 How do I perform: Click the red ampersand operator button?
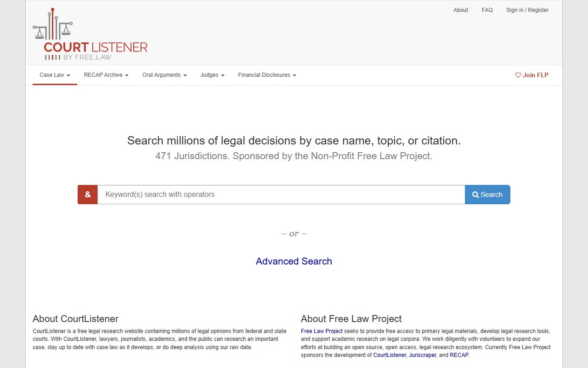click(x=88, y=195)
